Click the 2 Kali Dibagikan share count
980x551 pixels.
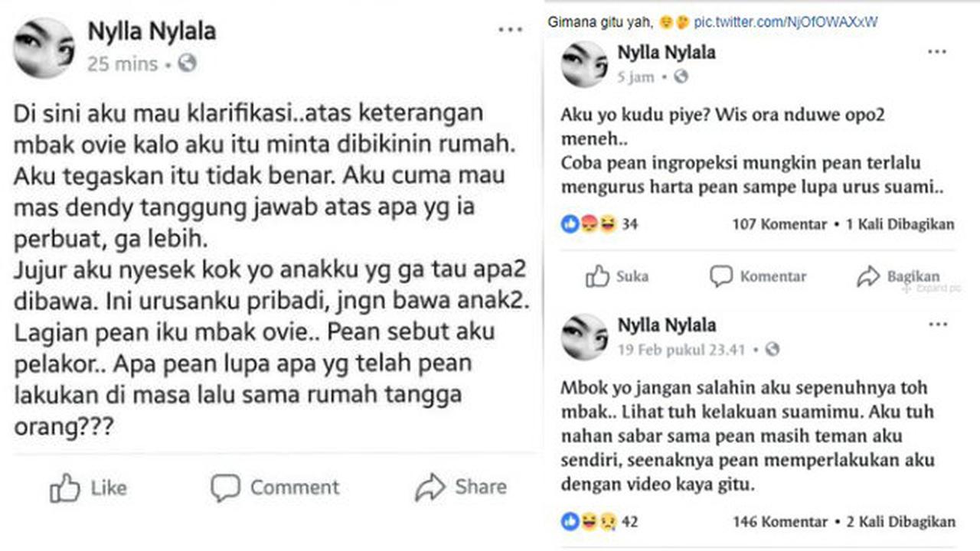pyautogui.click(x=900, y=522)
